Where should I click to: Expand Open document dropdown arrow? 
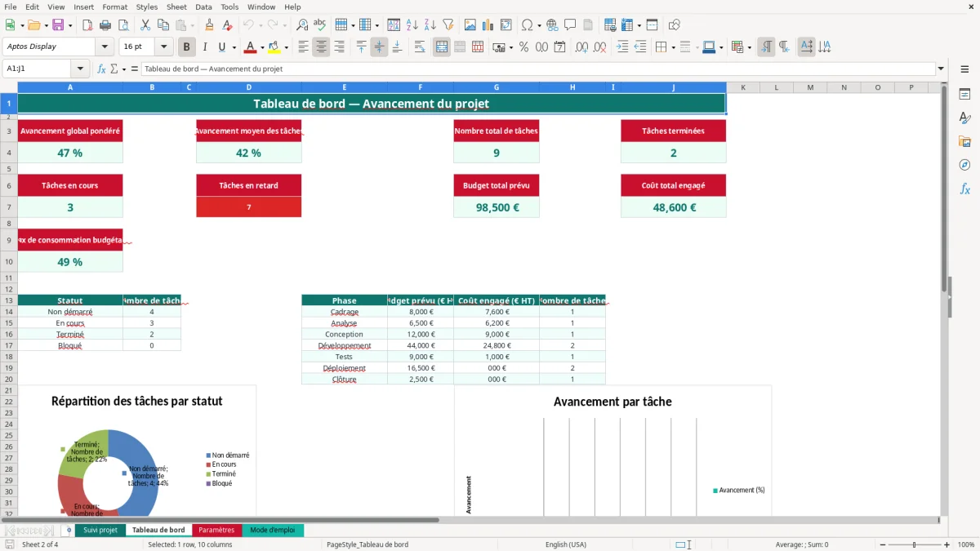click(45, 25)
